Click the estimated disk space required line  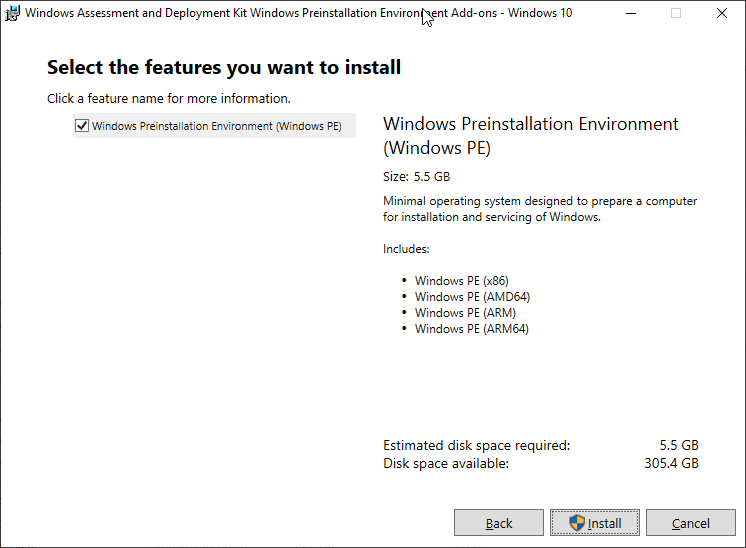[x=476, y=445]
